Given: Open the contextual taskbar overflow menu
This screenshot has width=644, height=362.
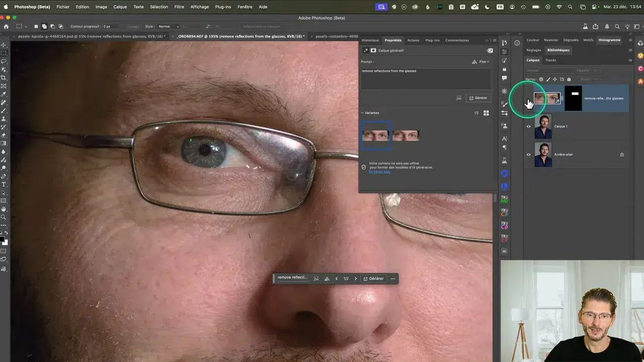Looking at the screenshot, I should pyautogui.click(x=393, y=278).
